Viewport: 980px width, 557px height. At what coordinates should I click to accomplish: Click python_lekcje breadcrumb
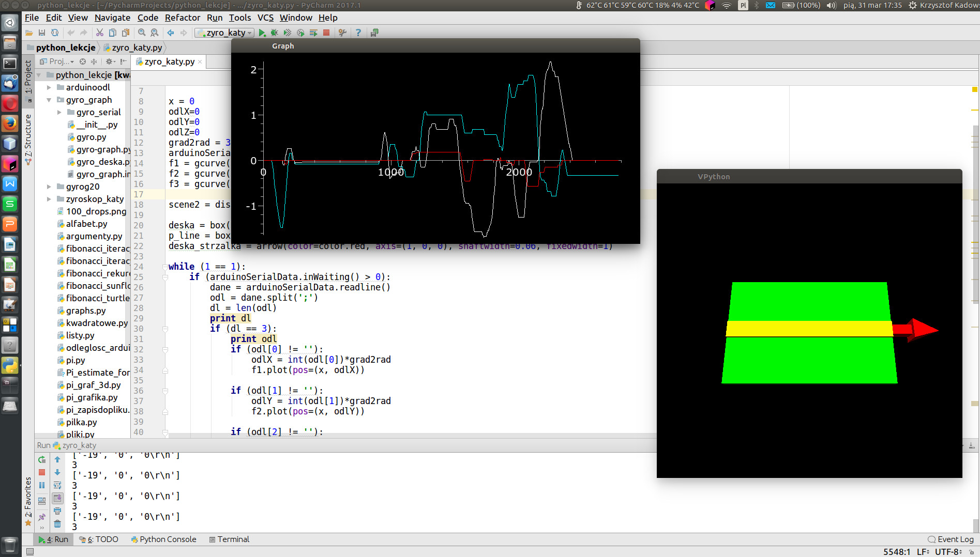click(x=62, y=48)
